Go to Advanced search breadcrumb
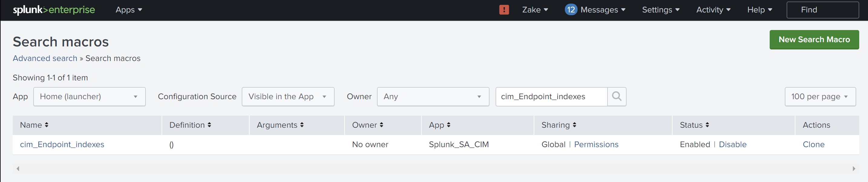Viewport: 868px width, 182px height. coord(45,59)
